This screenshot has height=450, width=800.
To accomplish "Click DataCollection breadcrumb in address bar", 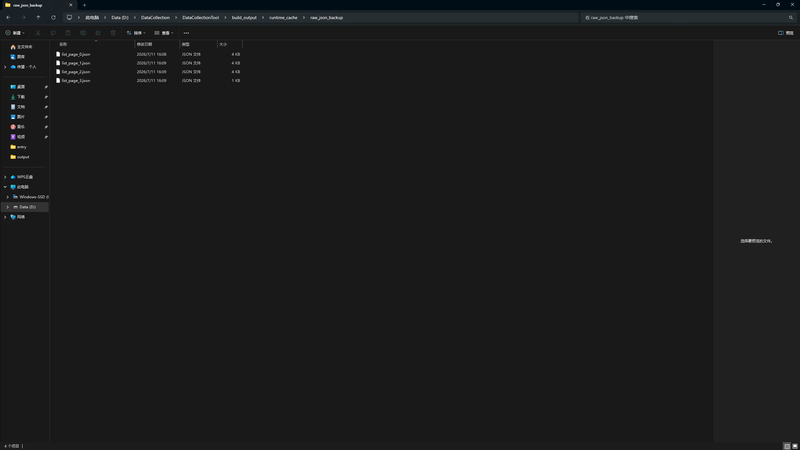I will [155, 17].
